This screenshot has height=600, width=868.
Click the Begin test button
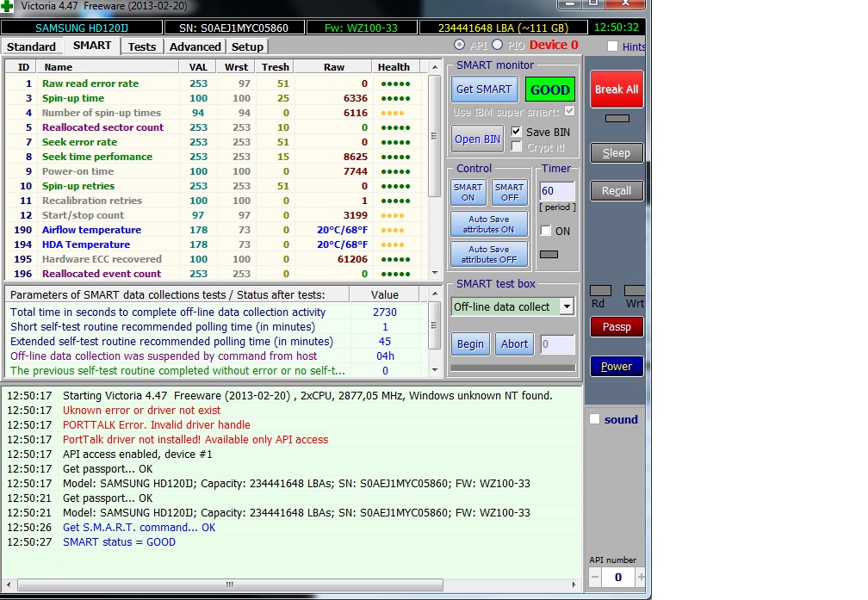click(470, 344)
